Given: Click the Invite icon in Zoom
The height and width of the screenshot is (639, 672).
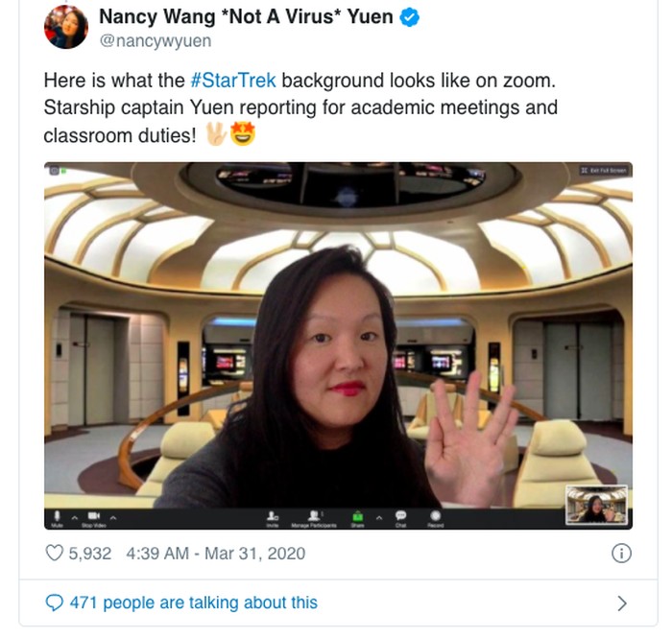Looking at the screenshot, I should coord(274,515).
